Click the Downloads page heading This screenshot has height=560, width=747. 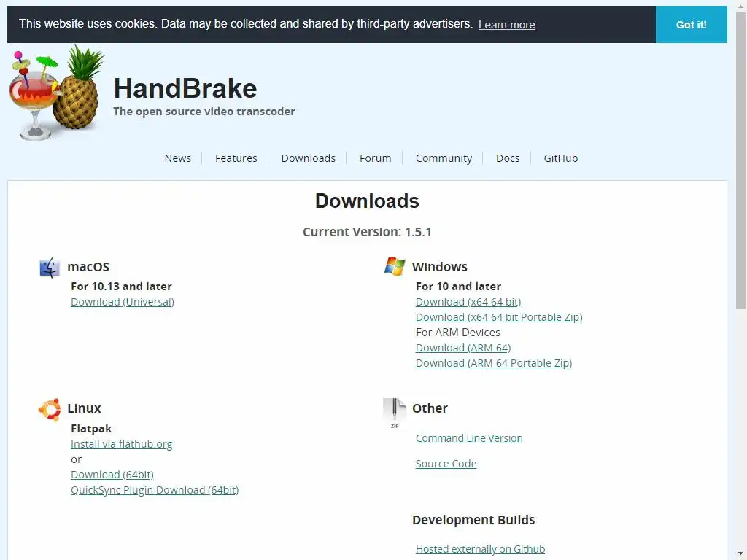368,201
